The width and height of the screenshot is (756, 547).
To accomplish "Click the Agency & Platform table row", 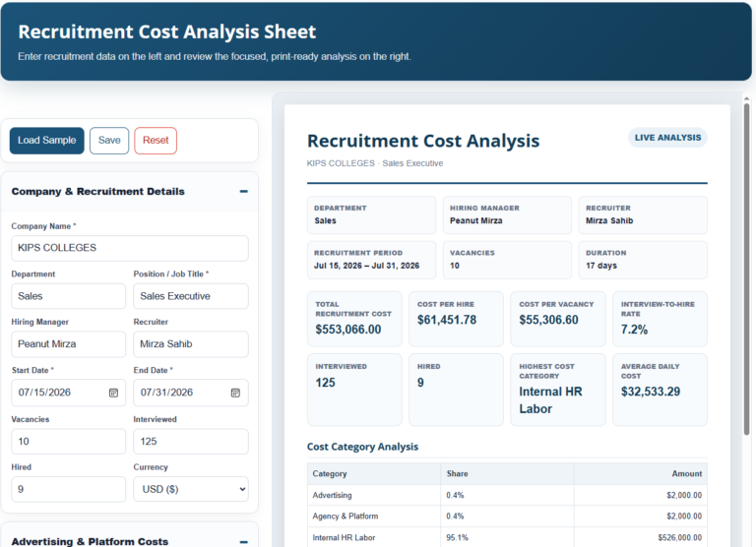I will pyautogui.click(x=507, y=517).
